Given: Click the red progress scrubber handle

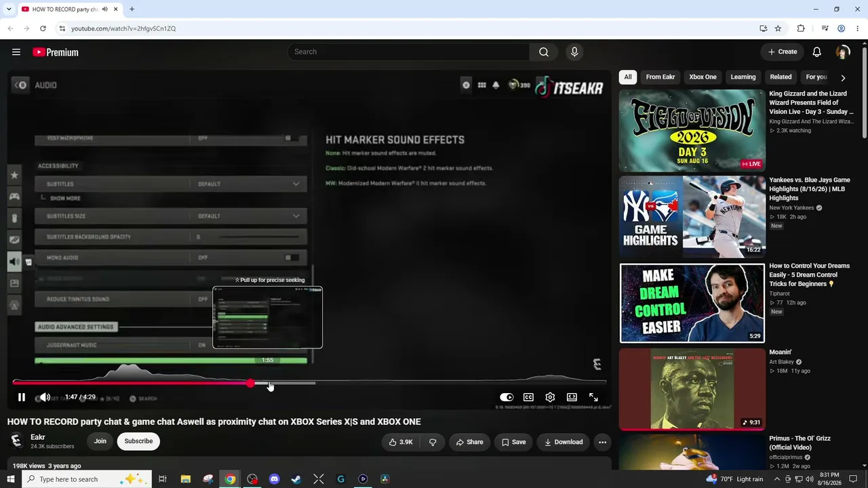Looking at the screenshot, I should tap(251, 384).
